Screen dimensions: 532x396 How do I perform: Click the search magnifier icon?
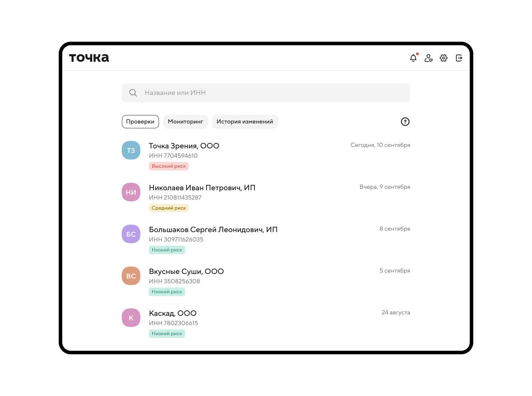pos(133,93)
